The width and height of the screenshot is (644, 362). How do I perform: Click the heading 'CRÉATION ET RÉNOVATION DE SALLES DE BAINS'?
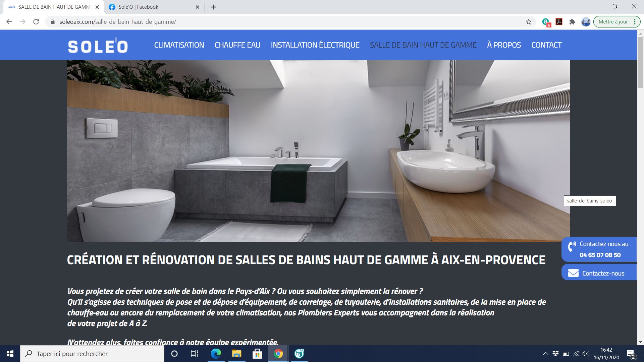click(x=306, y=260)
